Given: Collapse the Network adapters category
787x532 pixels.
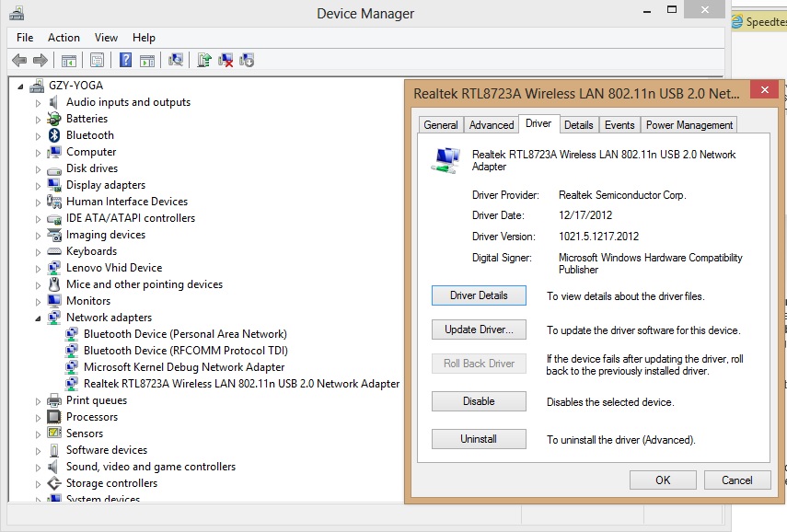Looking at the screenshot, I should pyautogui.click(x=38, y=318).
